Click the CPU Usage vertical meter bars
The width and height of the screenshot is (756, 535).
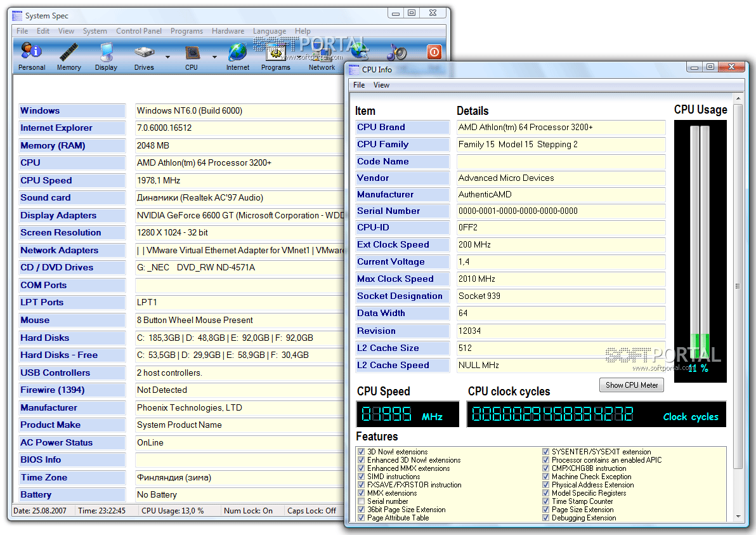tap(700, 241)
